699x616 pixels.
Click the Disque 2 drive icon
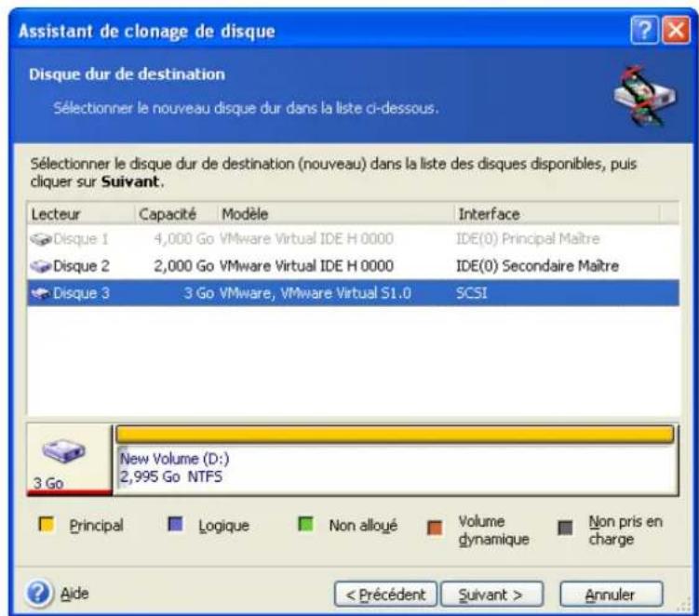tap(41, 266)
